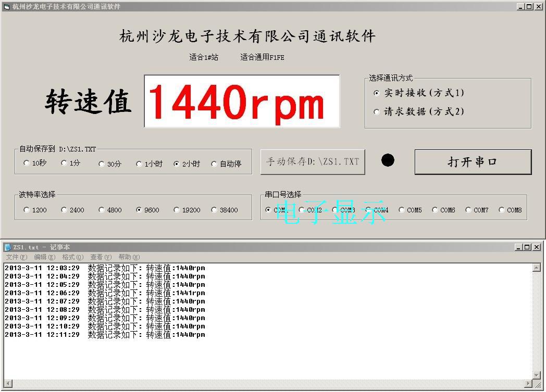Image resolution: width=546 pixels, height=392 pixels.
Task: Select the 实时接收(方式1) communication mode
Action: 377,93
